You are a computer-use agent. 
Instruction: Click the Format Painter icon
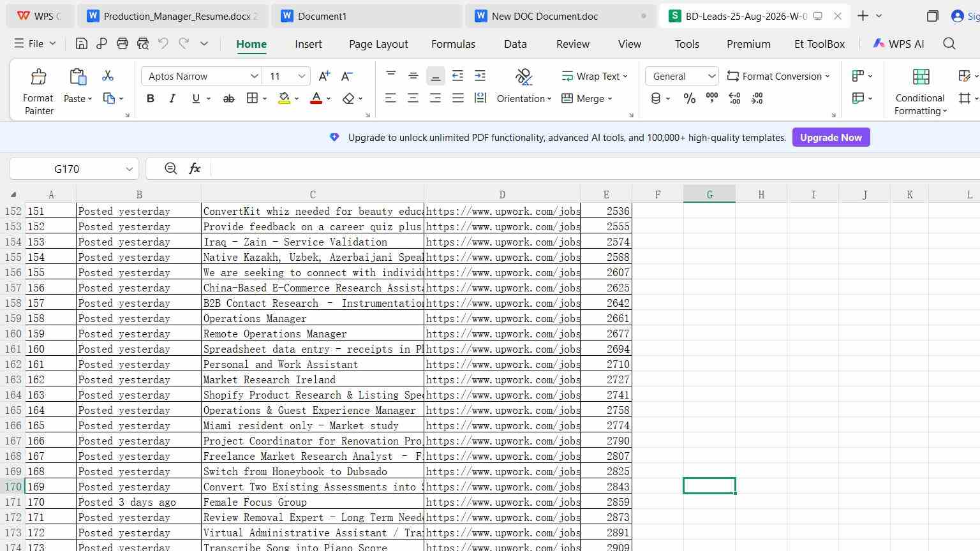(38, 77)
